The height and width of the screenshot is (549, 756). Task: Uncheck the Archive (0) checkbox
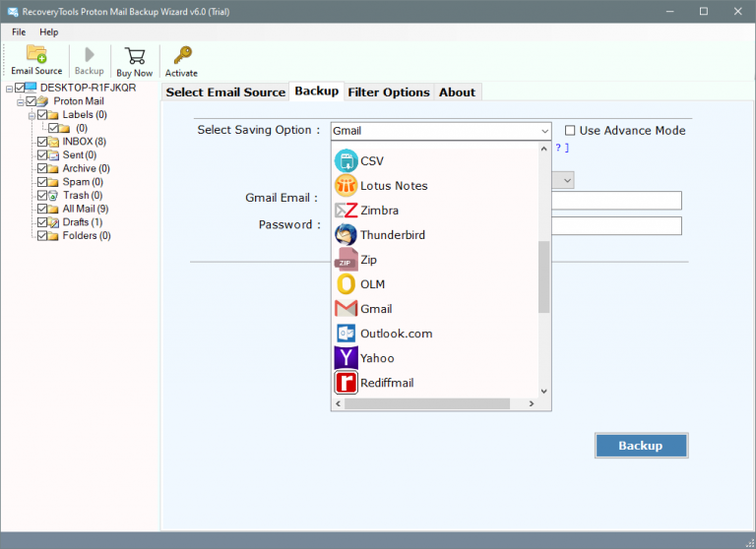point(42,168)
